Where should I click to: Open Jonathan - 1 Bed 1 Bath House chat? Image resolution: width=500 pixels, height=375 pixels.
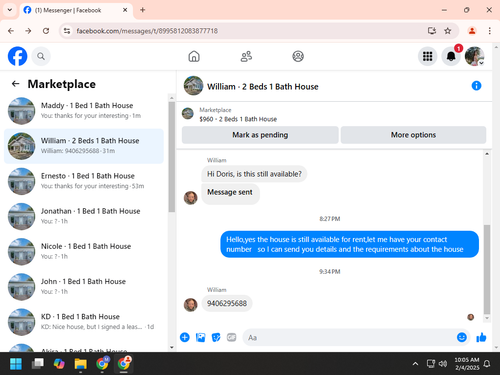pyautogui.click(x=84, y=216)
